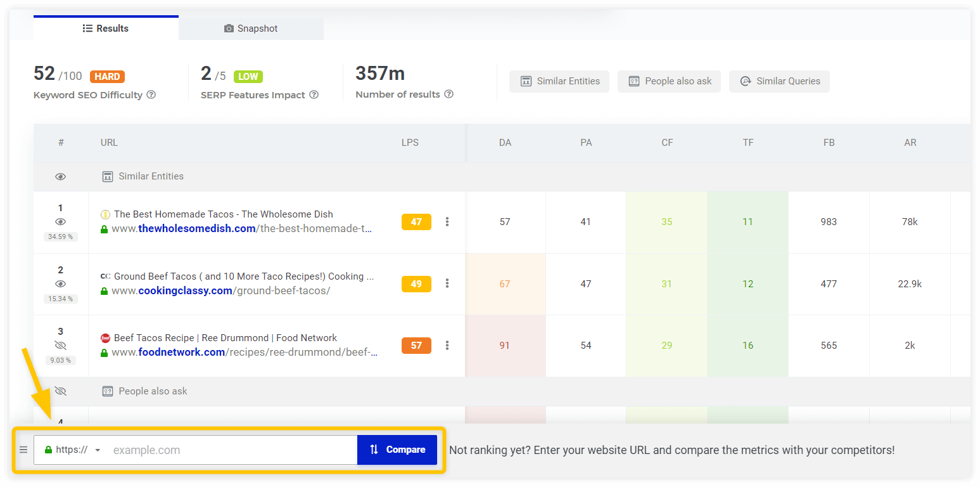This screenshot has width=980, height=487.
Task: Click 34.59 % share label
Action: (x=60, y=237)
